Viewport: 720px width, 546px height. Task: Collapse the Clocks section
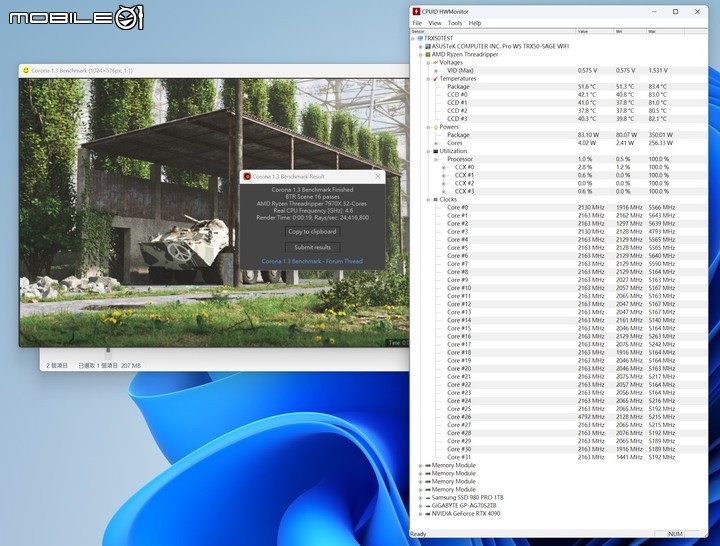(x=428, y=200)
